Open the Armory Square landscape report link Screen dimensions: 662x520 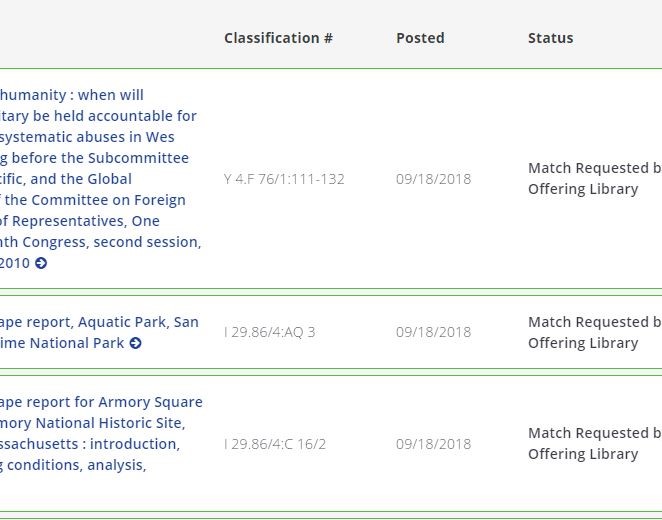[x=101, y=433]
